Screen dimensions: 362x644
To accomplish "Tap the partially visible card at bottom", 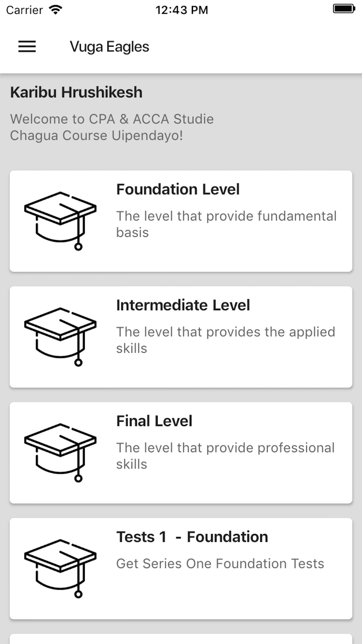I will pos(181,639).
